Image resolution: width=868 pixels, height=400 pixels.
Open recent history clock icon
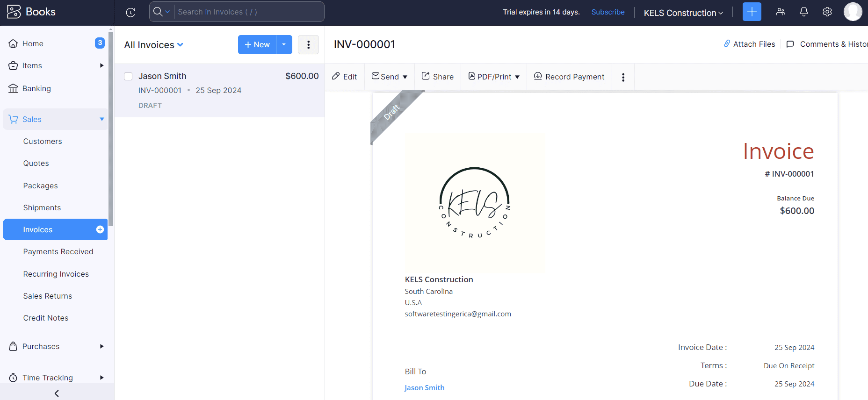pyautogui.click(x=131, y=13)
